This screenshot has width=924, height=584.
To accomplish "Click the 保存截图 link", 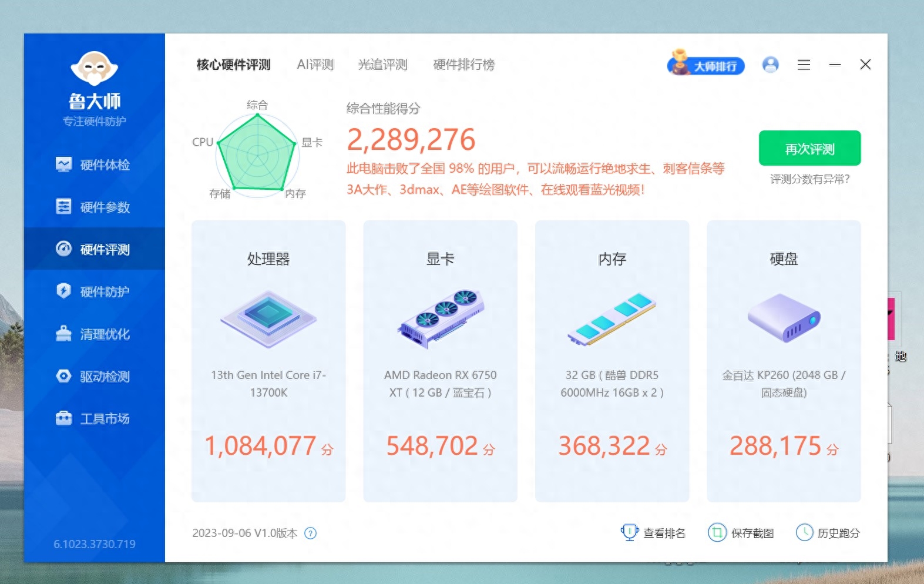I will coord(741,533).
